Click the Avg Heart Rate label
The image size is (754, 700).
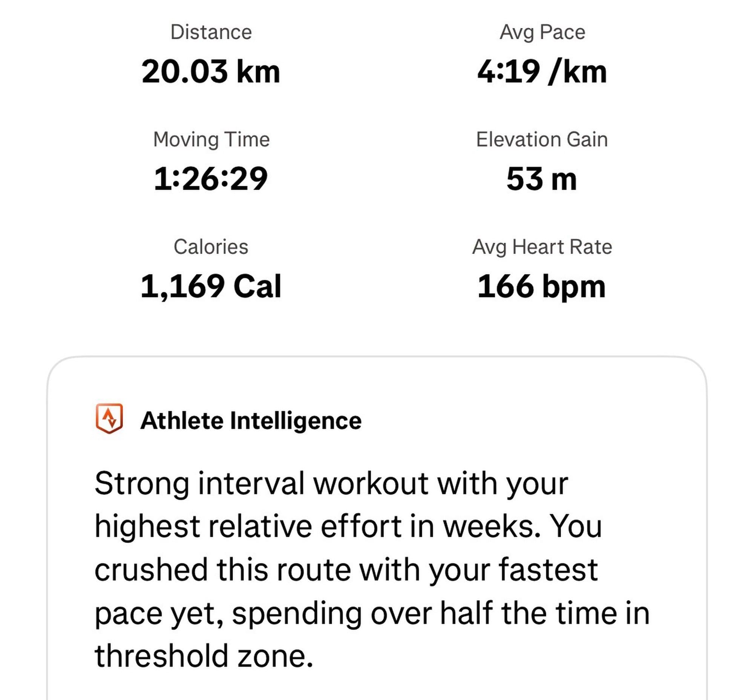(x=542, y=247)
